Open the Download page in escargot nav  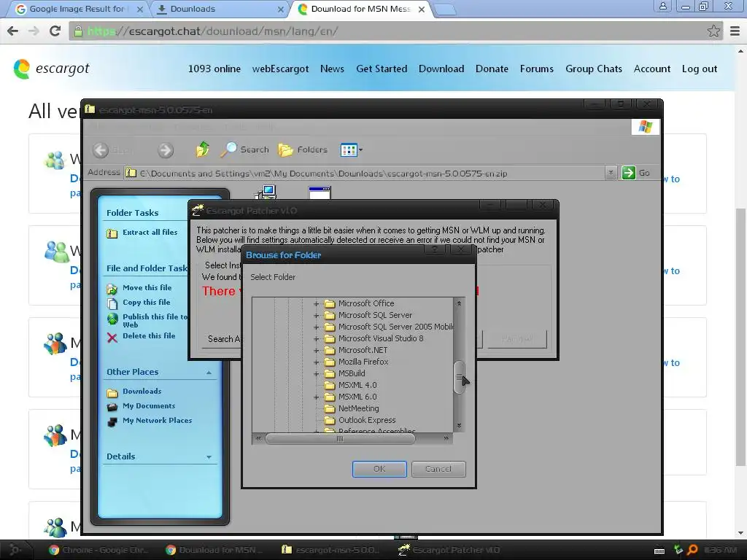click(441, 69)
